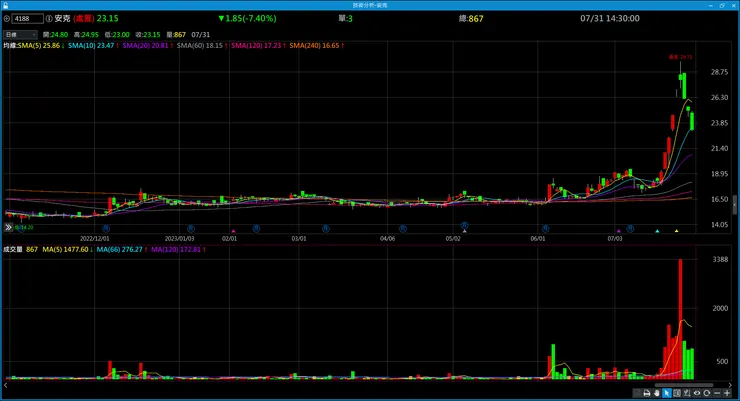The image size is (740, 401).
Task: Click the dimmed chart icon left of print
Action: coord(637,393)
